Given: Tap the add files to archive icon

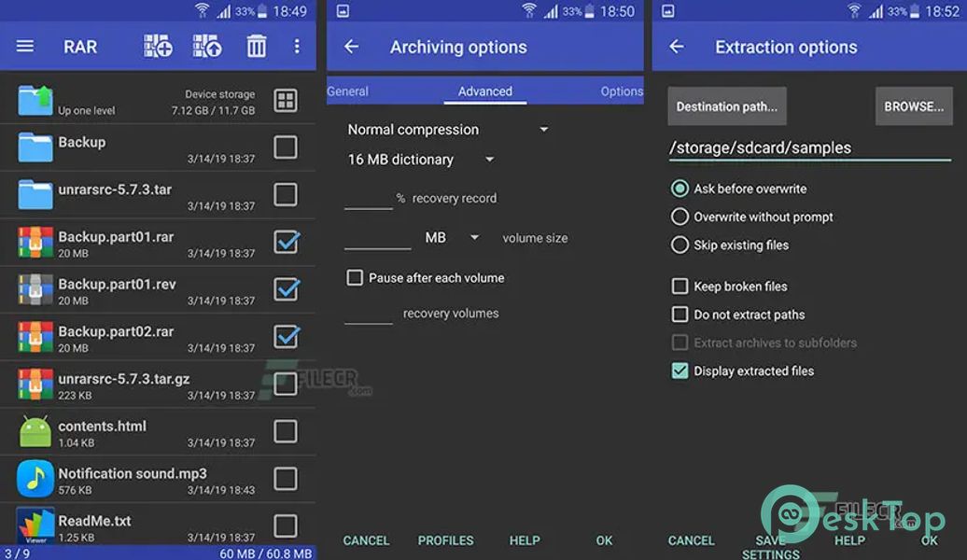Looking at the screenshot, I should (x=158, y=47).
